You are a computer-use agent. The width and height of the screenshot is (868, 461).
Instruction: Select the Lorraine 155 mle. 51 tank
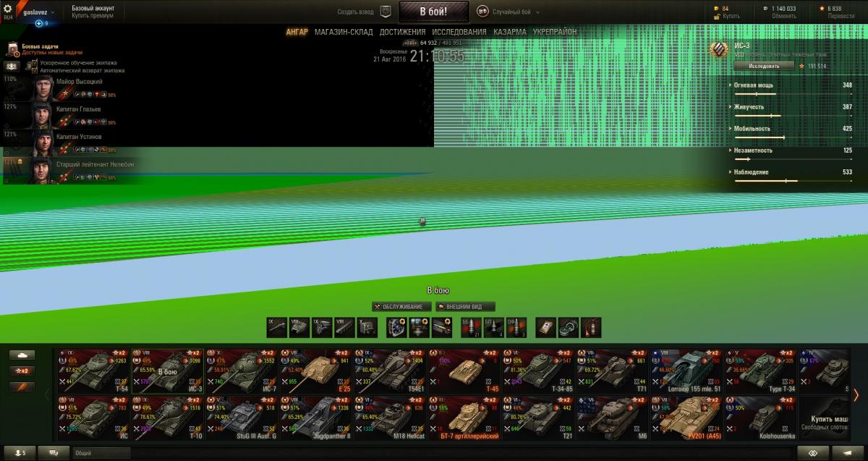click(x=688, y=371)
